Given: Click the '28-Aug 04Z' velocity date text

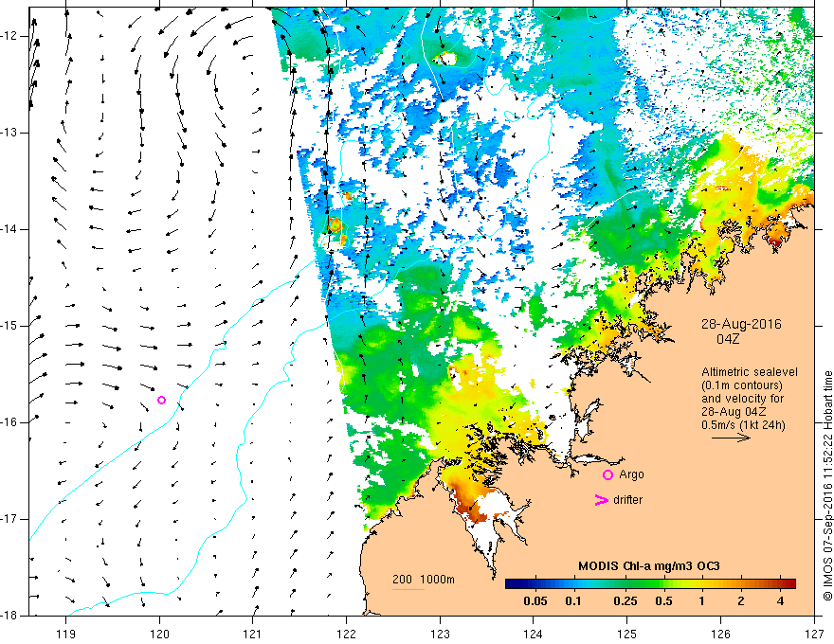Looking at the screenshot, I should click(734, 412).
